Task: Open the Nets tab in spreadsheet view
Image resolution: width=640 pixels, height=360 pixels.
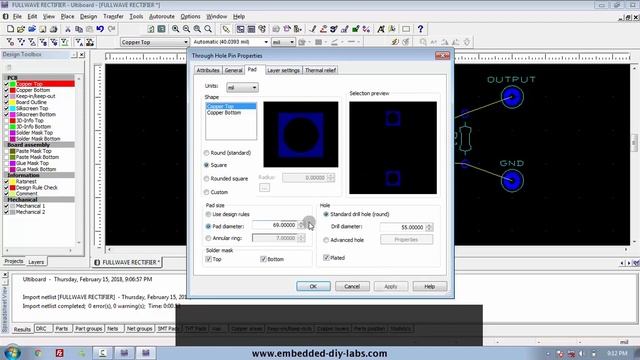Action: point(113,329)
